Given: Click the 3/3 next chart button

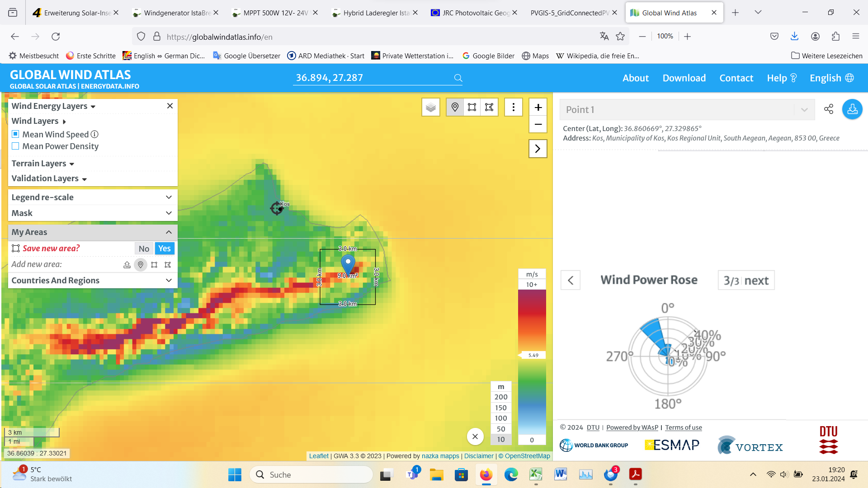Looking at the screenshot, I should pyautogui.click(x=746, y=281).
